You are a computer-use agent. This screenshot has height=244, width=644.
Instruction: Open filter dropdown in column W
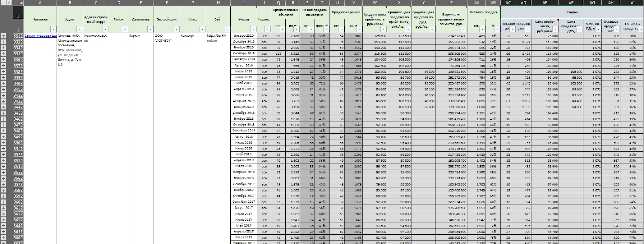tap(384, 29)
